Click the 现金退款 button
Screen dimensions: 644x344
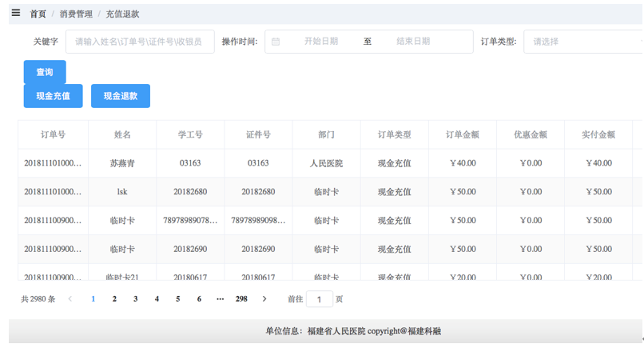point(121,96)
